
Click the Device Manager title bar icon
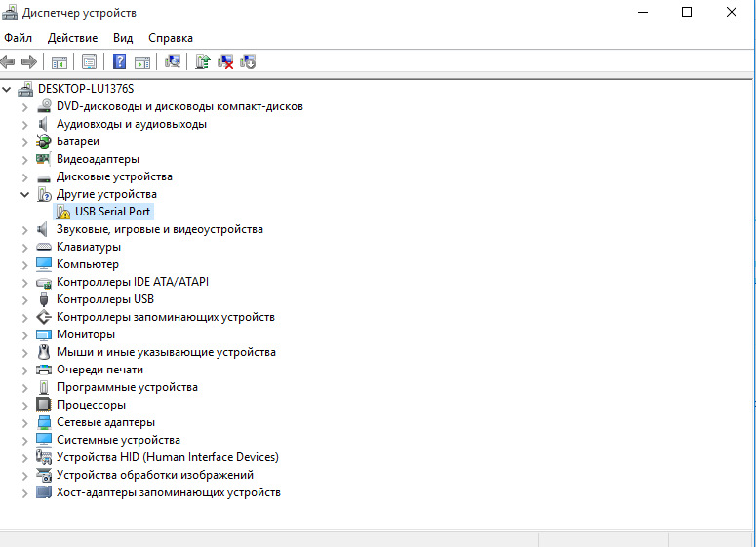tap(10, 12)
